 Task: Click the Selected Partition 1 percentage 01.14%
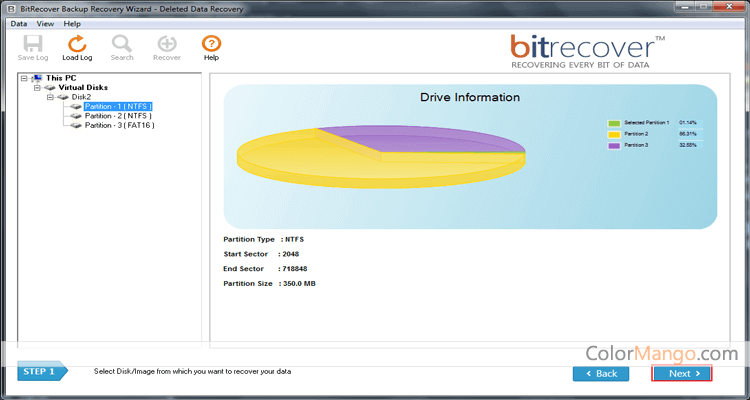pyautogui.click(x=688, y=122)
